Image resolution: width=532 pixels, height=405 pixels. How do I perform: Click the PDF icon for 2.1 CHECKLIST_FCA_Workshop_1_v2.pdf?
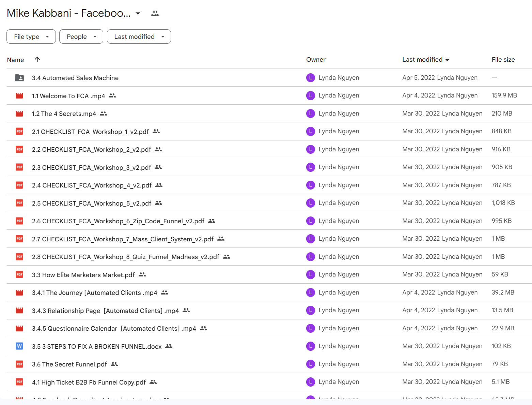(x=19, y=131)
